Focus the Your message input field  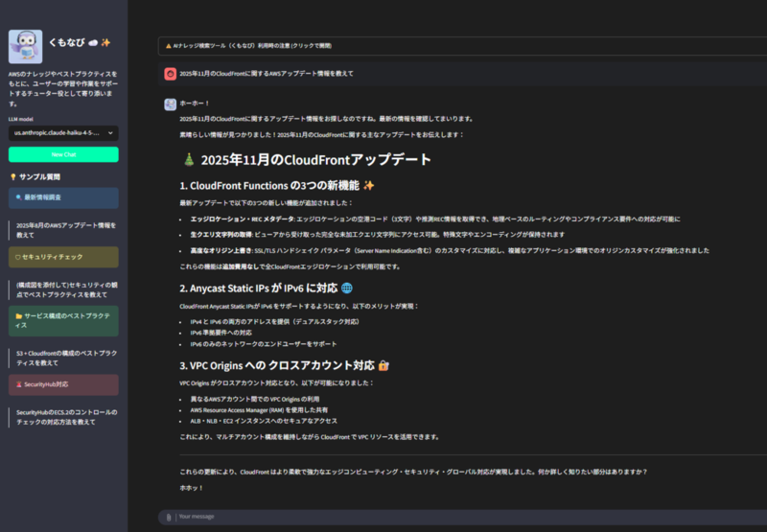(x=470, y=517)
